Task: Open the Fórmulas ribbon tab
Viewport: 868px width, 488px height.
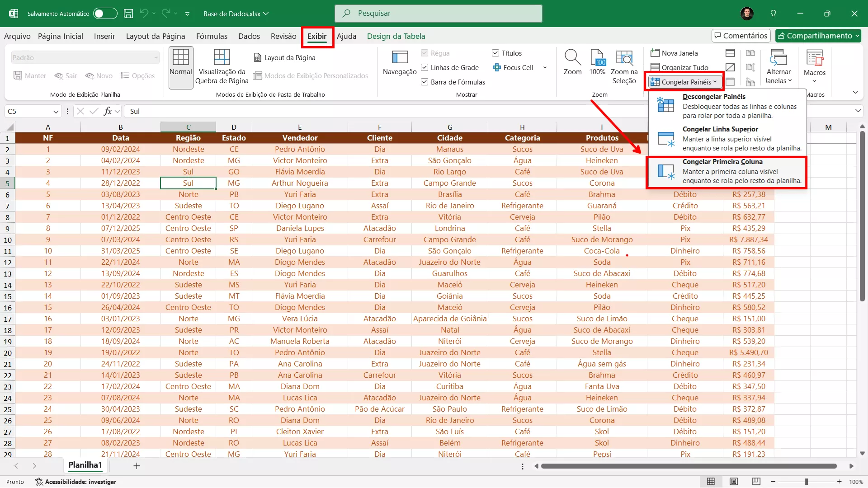Action: click(212, 36)
